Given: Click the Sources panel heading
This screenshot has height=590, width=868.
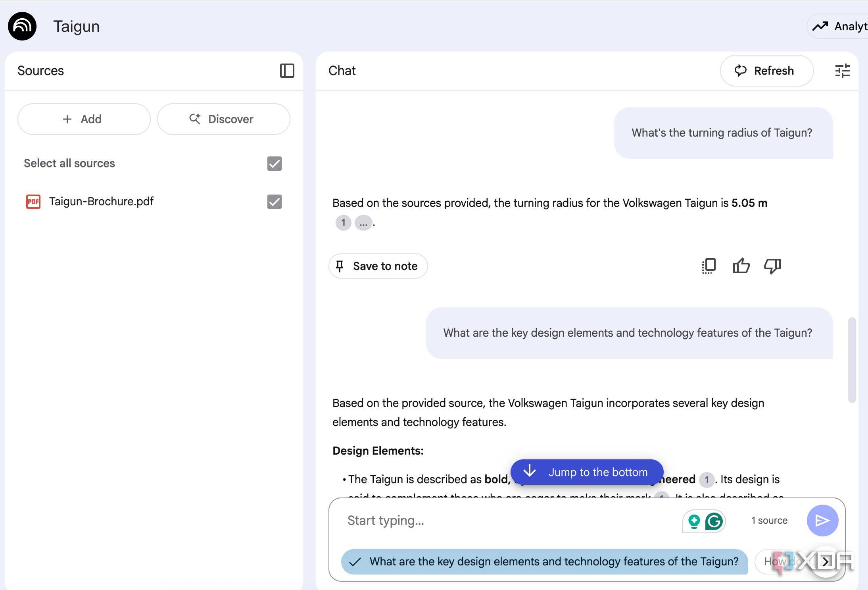Looking at the screenshot, I should 40,71.
